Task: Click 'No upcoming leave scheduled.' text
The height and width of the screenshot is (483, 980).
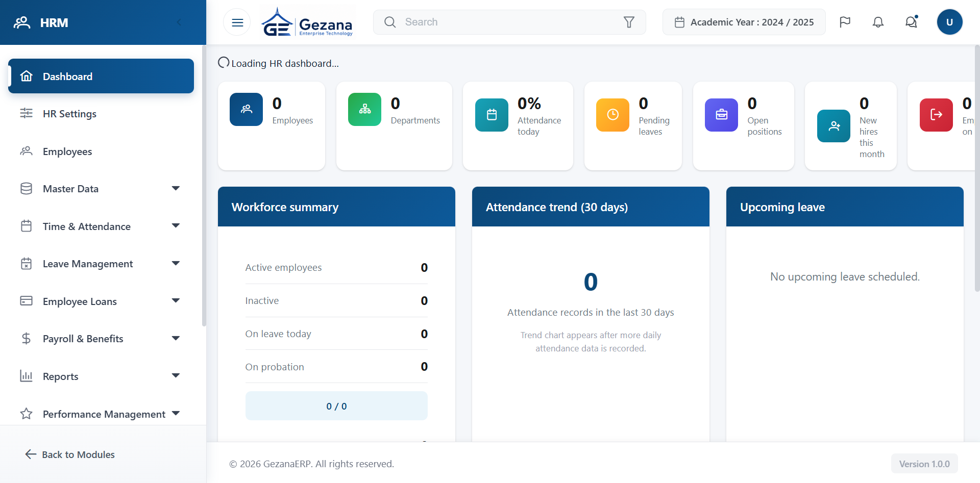Action: coord(845,276)
